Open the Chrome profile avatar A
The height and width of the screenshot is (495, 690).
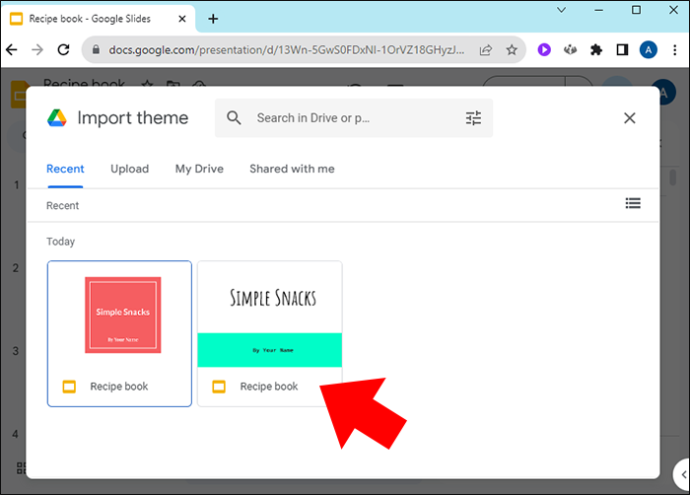point(648,50)
